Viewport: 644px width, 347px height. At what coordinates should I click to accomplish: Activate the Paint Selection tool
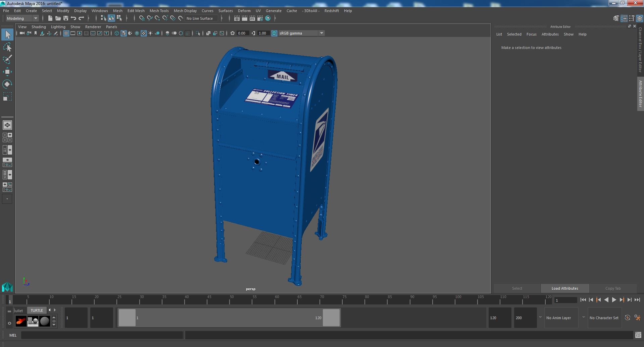tap(7, 59)
